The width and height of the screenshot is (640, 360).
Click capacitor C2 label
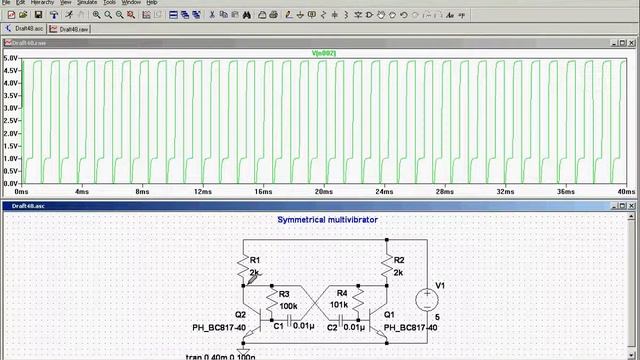coord(332,327)
